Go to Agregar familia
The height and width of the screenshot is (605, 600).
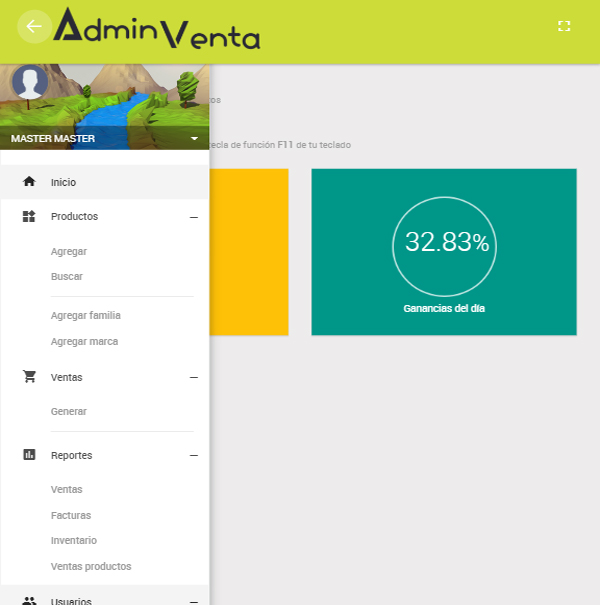pyautogui.click(x=86, y=315)
